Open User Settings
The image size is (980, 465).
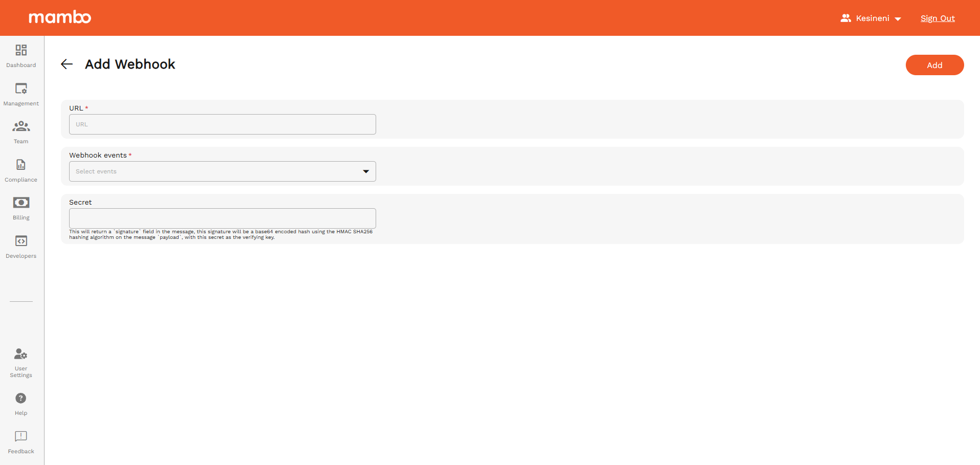[x=20, y=363]
